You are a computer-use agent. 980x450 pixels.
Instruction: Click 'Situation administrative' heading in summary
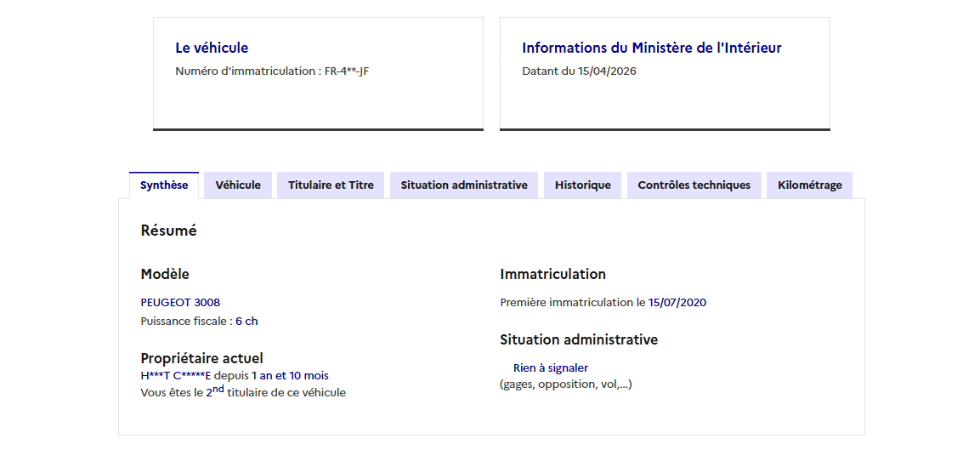[579, 340]
